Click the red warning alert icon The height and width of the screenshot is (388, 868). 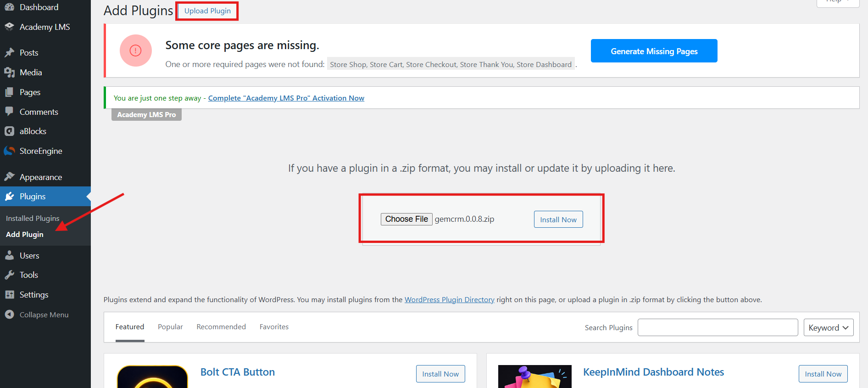(136, 51)
